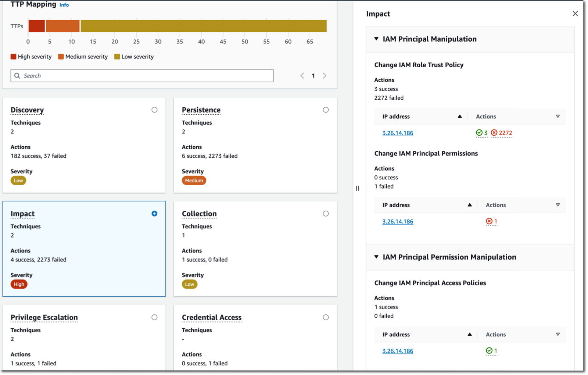Collapse IAM Principal Permission Manipulation section
588x375 pixels.
click(376, 257)
